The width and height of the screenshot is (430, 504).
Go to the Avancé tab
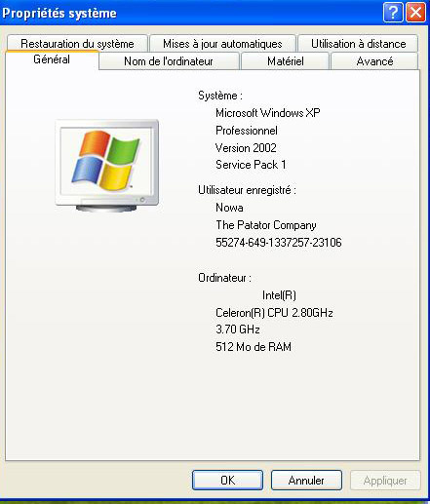(374, 61)
